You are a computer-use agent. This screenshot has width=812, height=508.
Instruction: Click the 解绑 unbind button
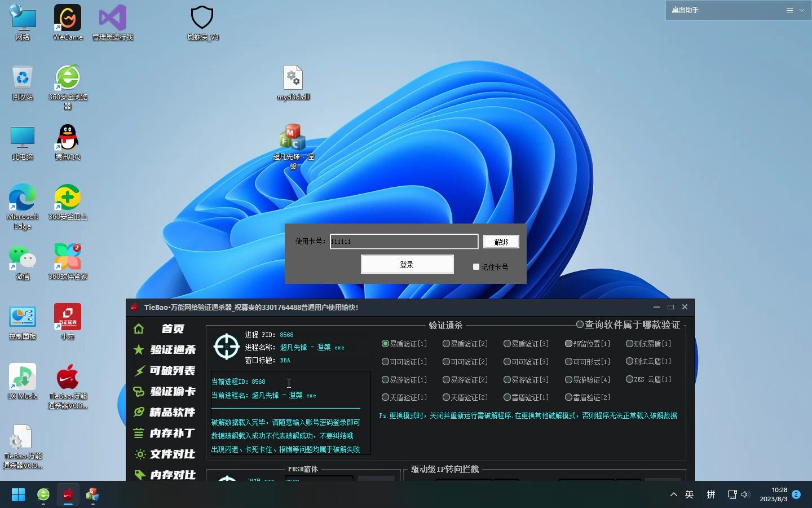tap(501, 242)
